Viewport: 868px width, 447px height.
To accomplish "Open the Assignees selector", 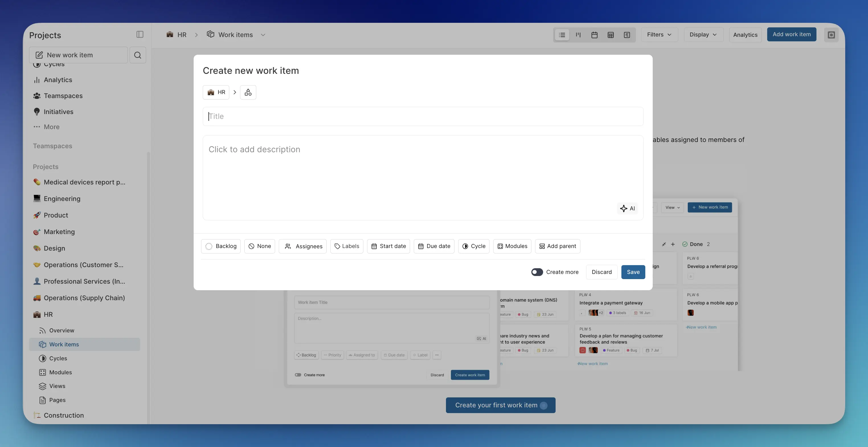I will pos(303,246).
